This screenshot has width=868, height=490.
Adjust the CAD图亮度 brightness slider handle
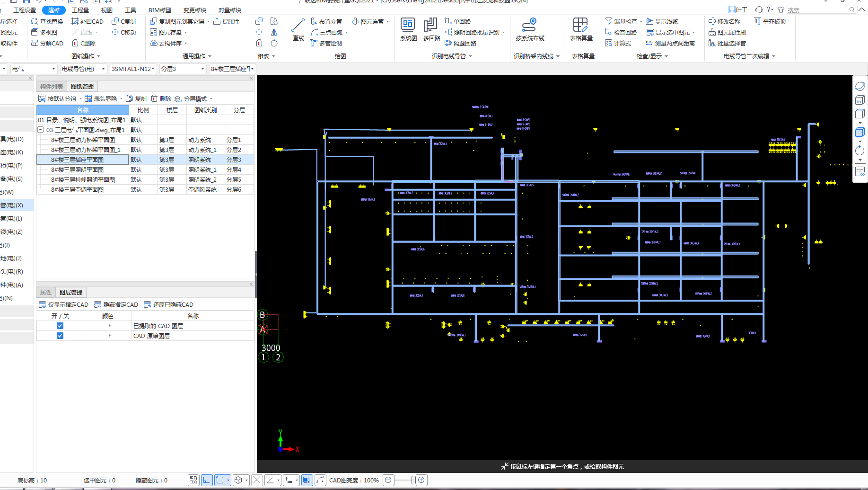pyautogui.click(x=413, y=480)
